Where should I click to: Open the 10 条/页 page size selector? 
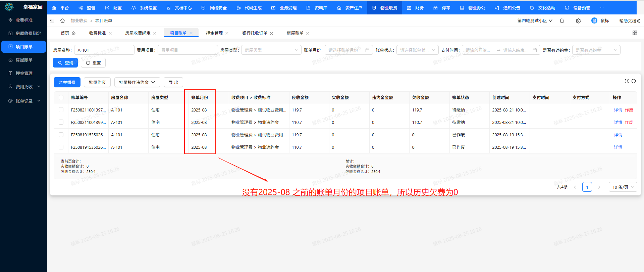(623, 187)
